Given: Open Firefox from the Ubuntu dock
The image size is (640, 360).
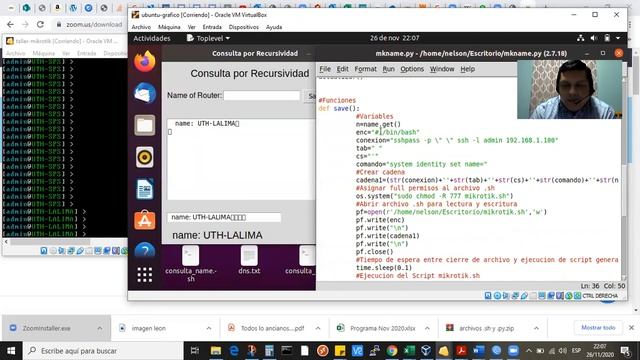Looking at the screenshot, I should (144, 62).
